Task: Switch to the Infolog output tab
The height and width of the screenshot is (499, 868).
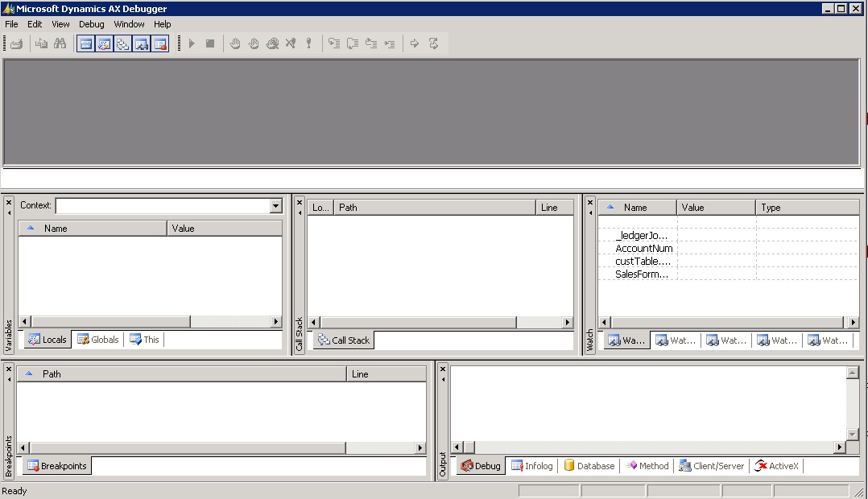Action: [x=532, y=466]
